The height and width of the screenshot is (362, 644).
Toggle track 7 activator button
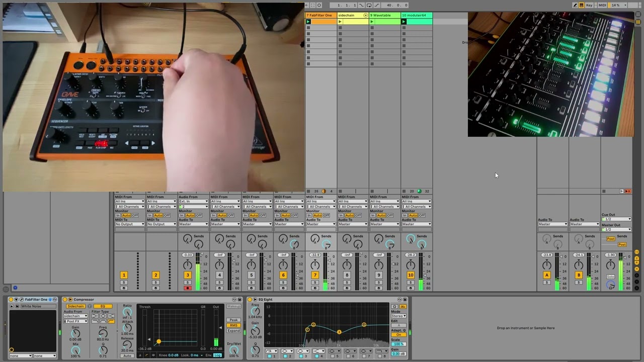pos(315,275)
